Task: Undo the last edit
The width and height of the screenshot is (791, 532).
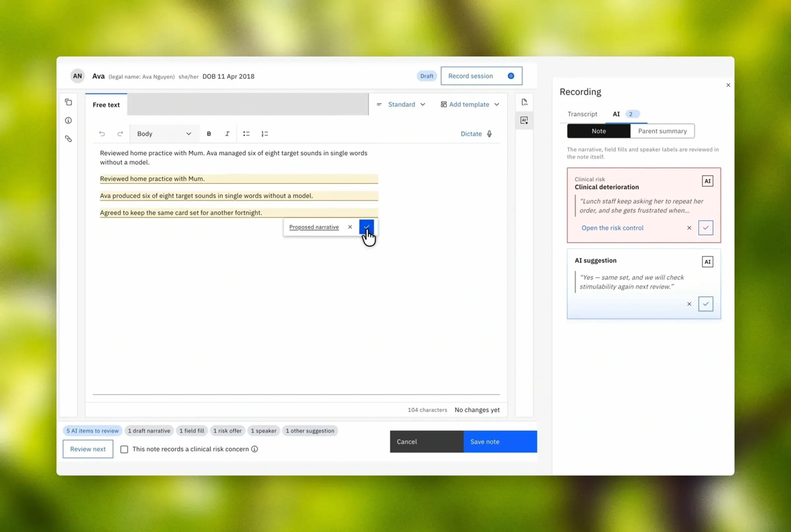Action: tap(102, 134)
